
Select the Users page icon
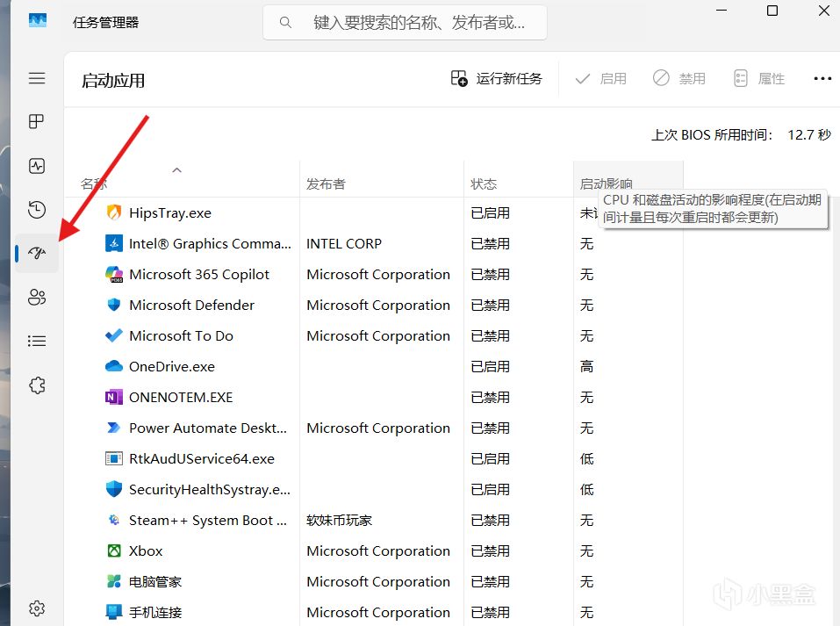pos(37,297)
